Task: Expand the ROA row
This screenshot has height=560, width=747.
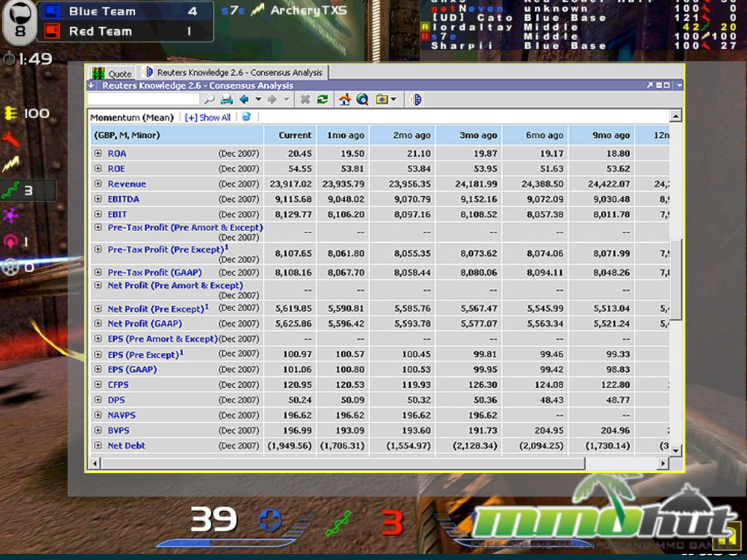Action: 98,153
